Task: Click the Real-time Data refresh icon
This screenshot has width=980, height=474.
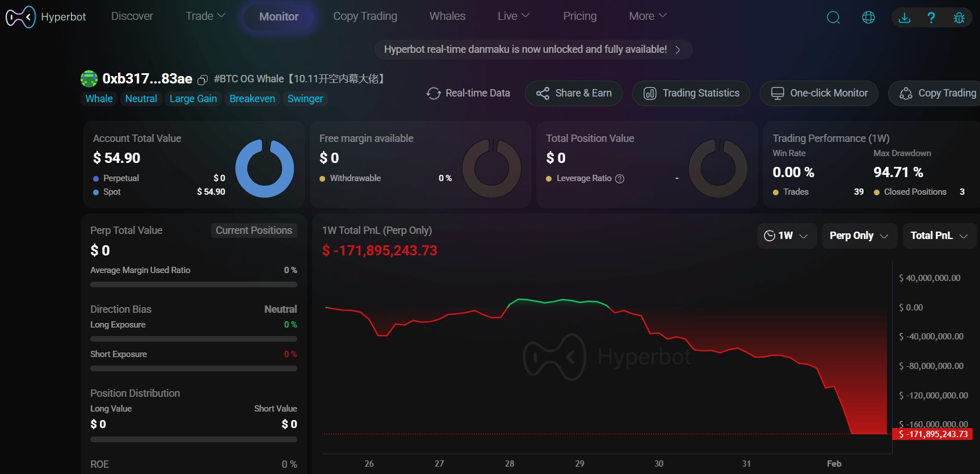Action: tap(434, 93)
